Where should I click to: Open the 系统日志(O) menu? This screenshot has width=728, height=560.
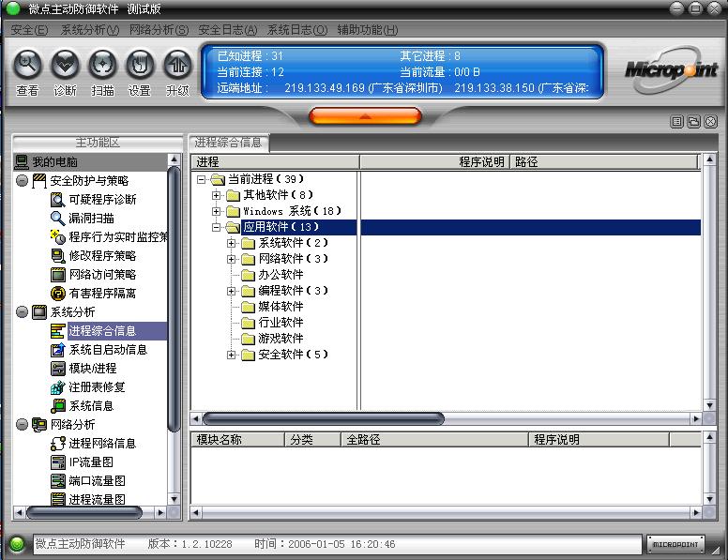click(297, 30)
